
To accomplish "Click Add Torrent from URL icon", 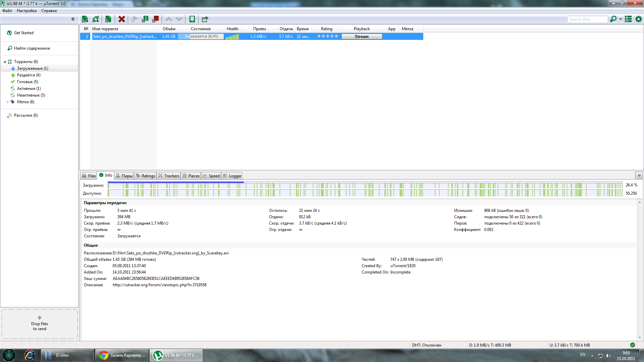I will click(x=96, y=19).
